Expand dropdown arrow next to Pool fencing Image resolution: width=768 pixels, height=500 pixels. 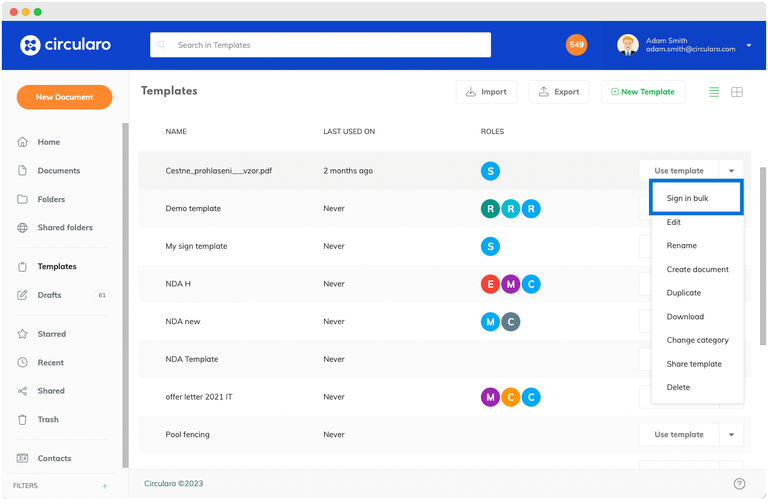tap(731, 435)
